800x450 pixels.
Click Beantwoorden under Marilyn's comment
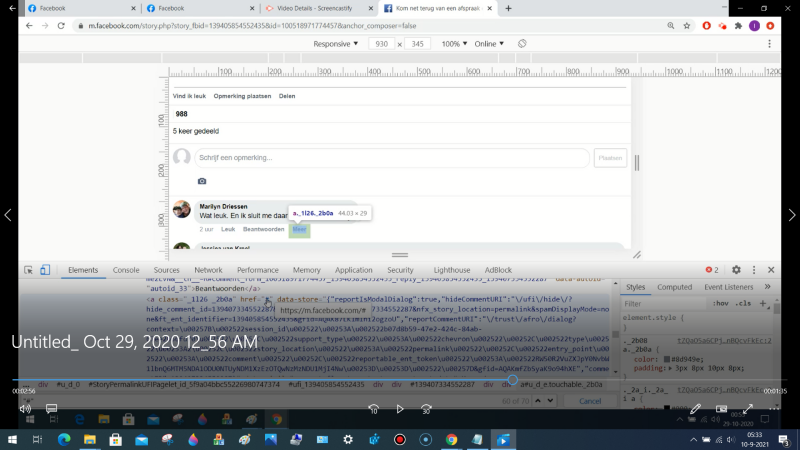pyautogui.click(x=263, y=230)
